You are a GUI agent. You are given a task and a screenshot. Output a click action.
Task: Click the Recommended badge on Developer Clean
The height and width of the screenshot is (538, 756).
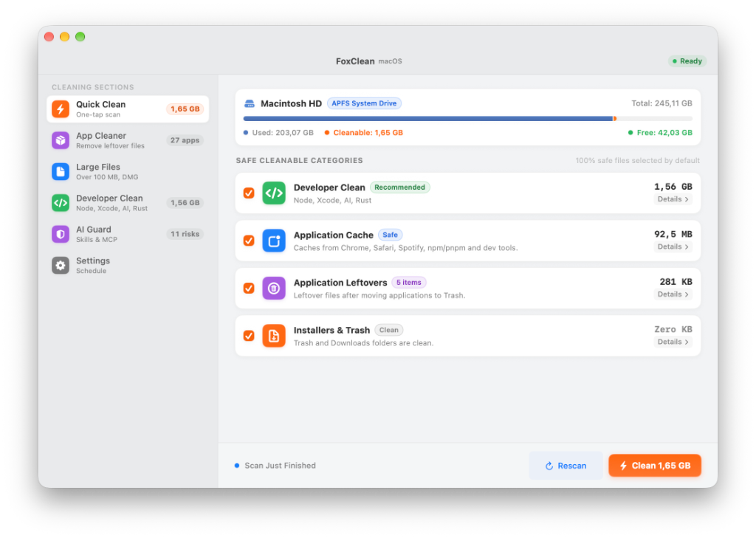click(399, 187)
